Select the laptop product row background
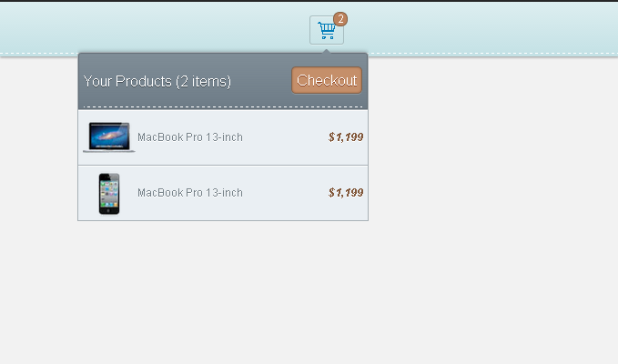This screenshot has width=618, height=364. [x=223, y=137]
